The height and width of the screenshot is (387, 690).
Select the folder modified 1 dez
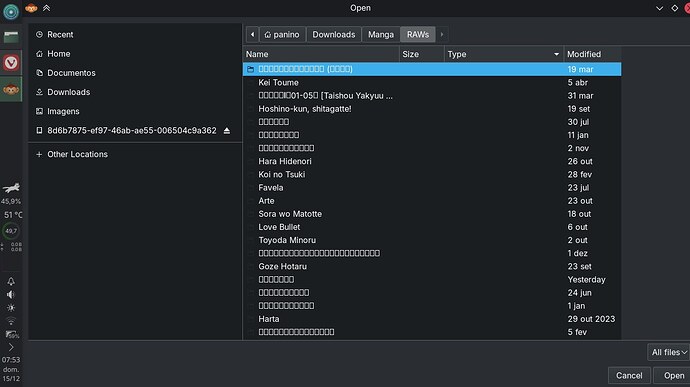point(432,253)
